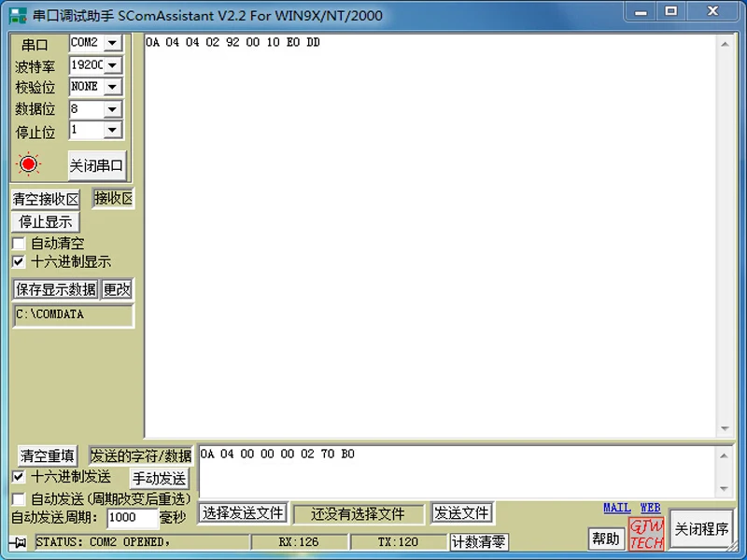Viewport: 747px width, 560px height.
Task: Open the MAIL link
Action: click(x=617, y=508)
